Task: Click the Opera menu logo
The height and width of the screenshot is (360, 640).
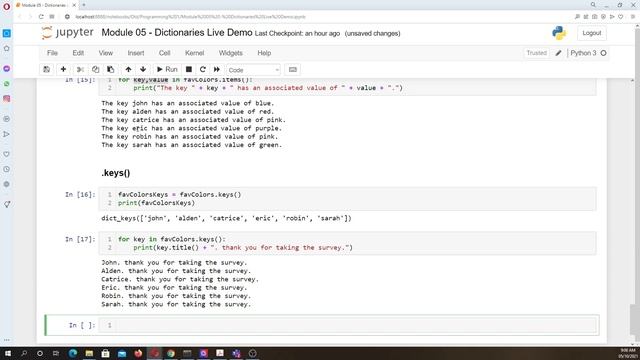Action: point(6,6)
